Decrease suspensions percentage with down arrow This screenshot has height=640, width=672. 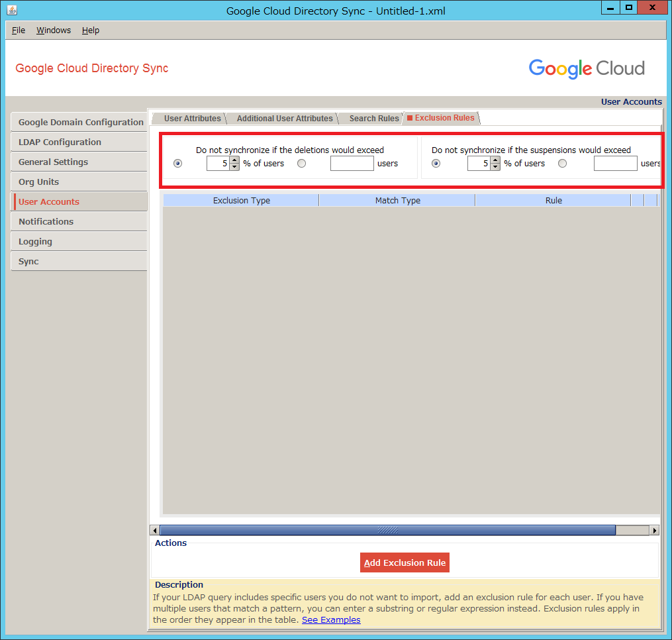click(495, 167)
